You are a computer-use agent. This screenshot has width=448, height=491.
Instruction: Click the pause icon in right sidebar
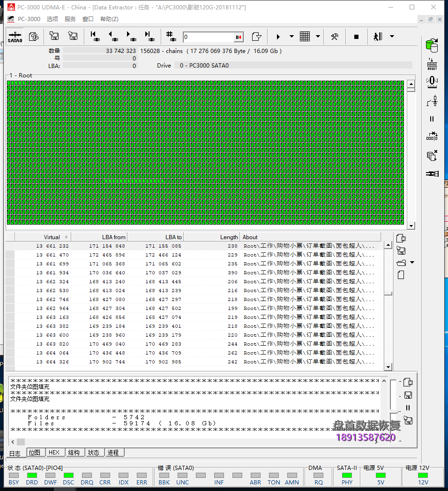tap(432, 119)
